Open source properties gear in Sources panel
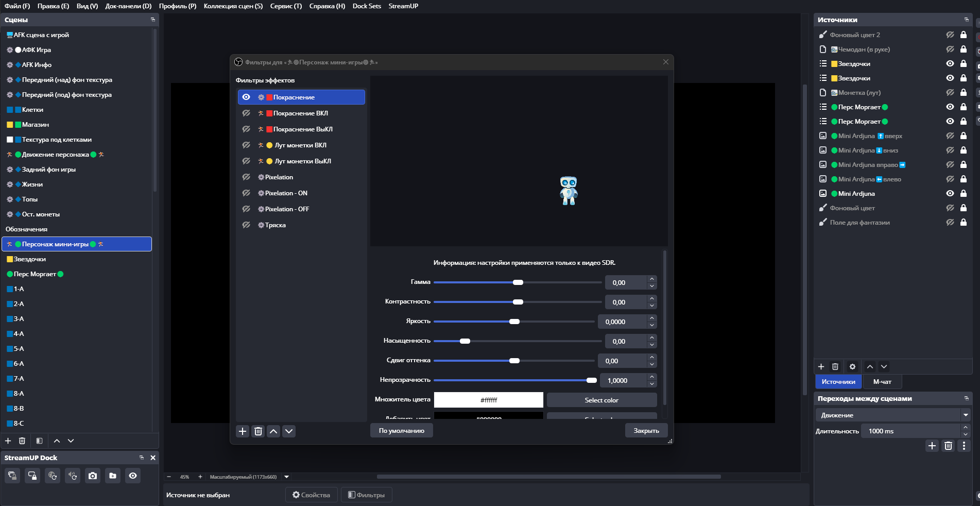Image resolution: width=980 pixels, height=506 pixels. (x=852, y=367)
